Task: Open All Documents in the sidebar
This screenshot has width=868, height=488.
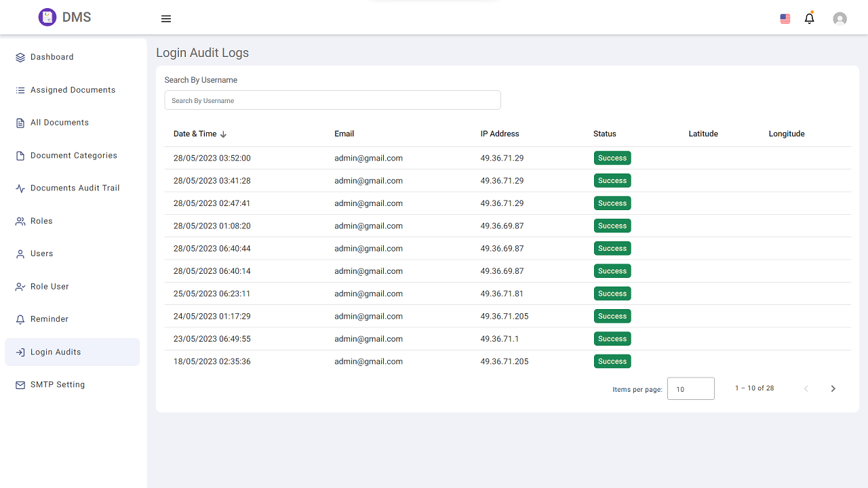Action: 60,123
